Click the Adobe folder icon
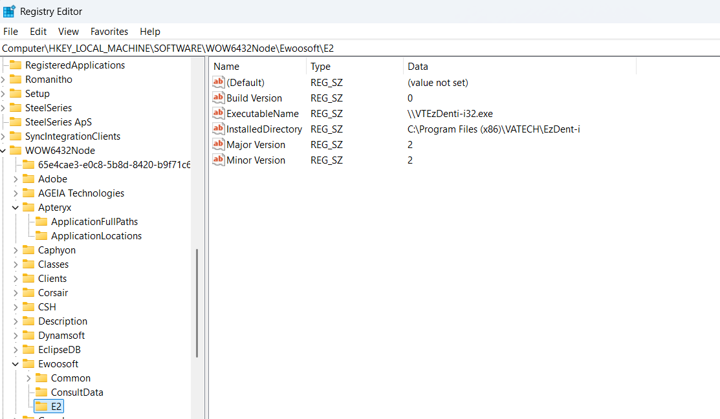 click(28, 179)
